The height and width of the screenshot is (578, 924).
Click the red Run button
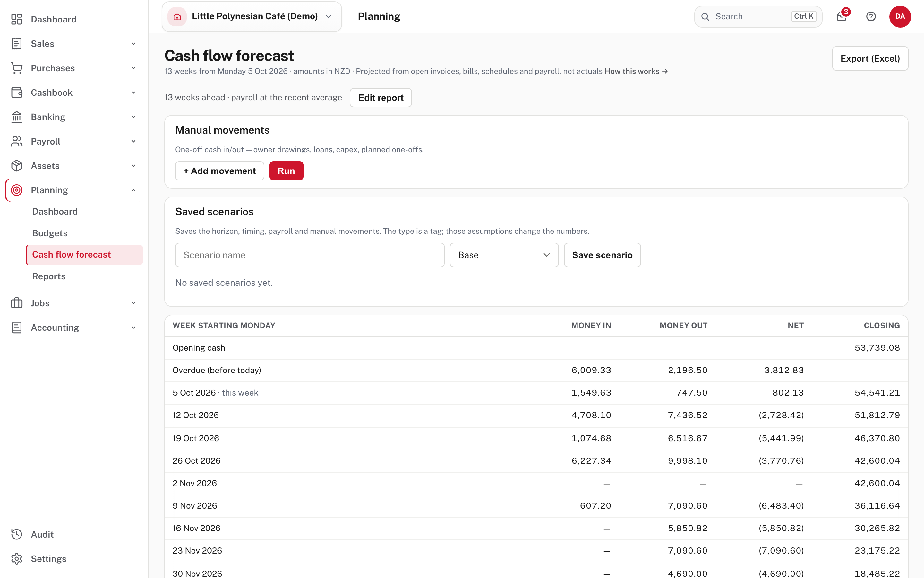(x=287, y=171)
